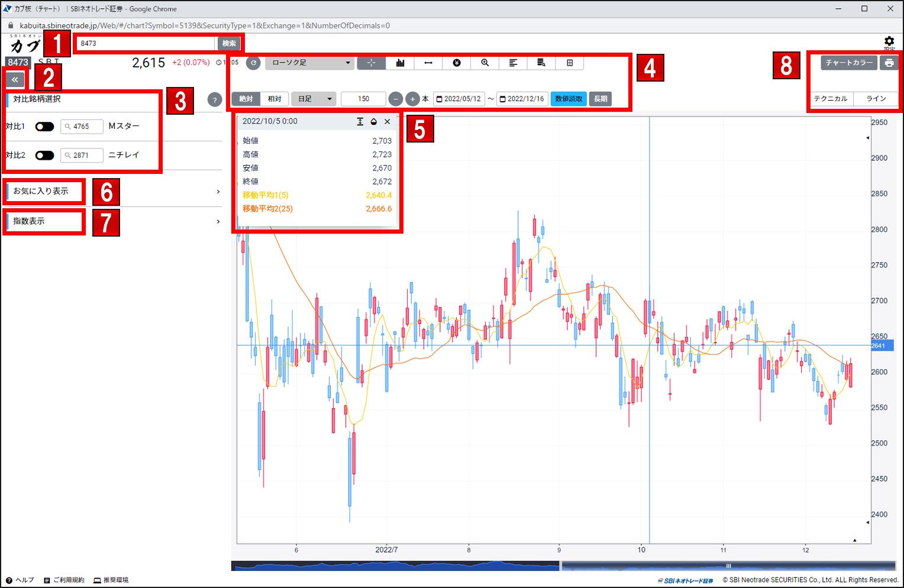Click the list search icon in toolbar

tap(541, 63)
